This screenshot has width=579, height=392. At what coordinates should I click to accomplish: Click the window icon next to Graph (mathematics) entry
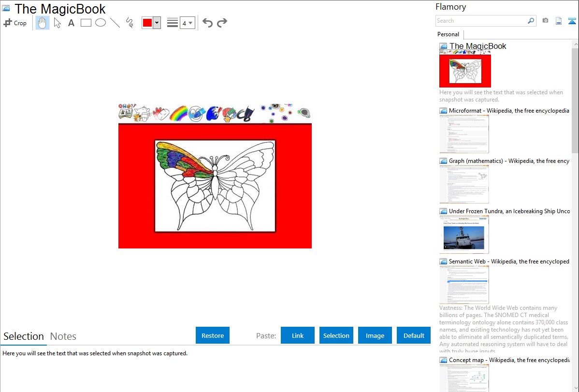tap(443, 161)
